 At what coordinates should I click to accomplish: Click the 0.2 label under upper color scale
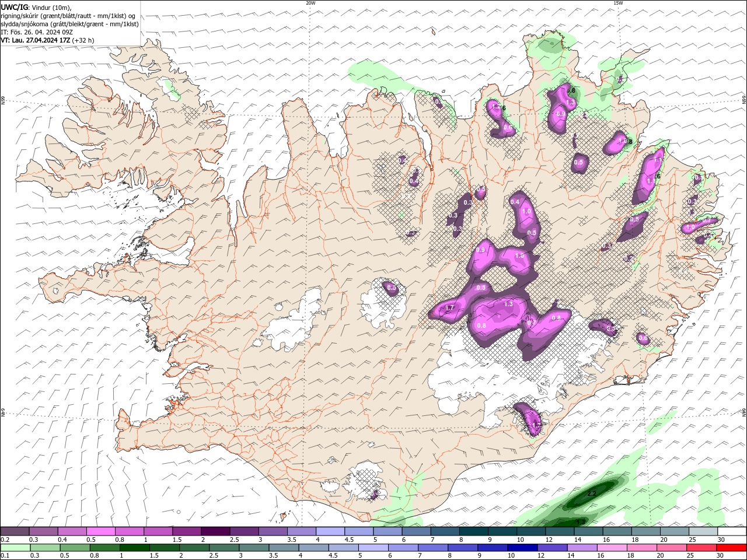(x=5, y=540)
